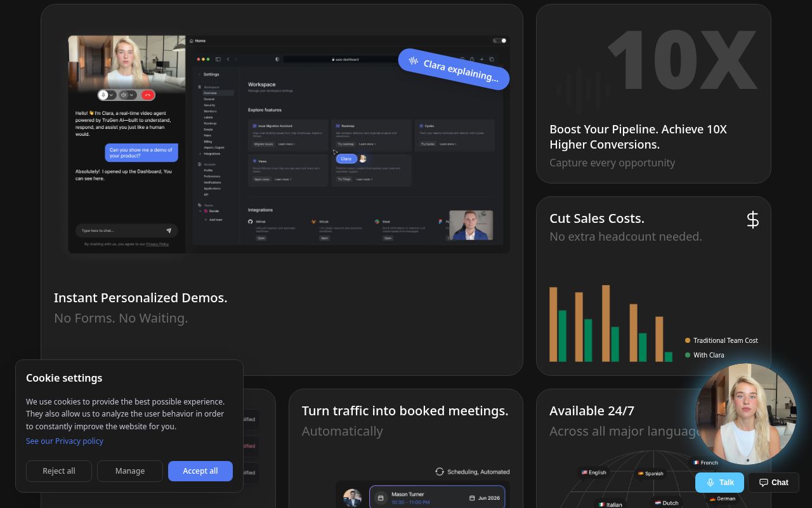812x508 pixels.
Task: Open the dropdown arrow beside the demo microphone button
Action: pos(111,95)
